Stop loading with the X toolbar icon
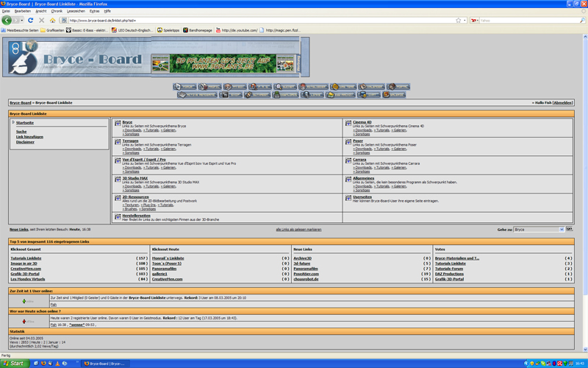 [42, 21]
